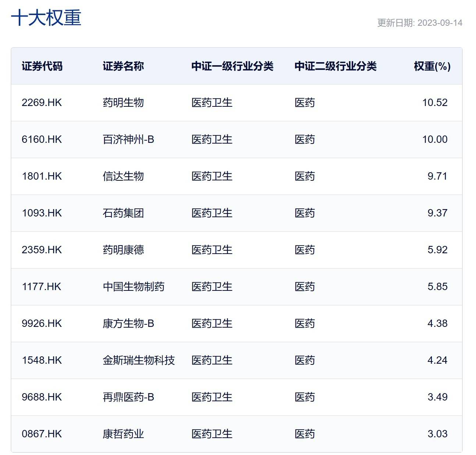Viewport: 476px width, 455px height.
Task: Click the 中证一级行业分类 column header
Action: [x=232, y=66]
